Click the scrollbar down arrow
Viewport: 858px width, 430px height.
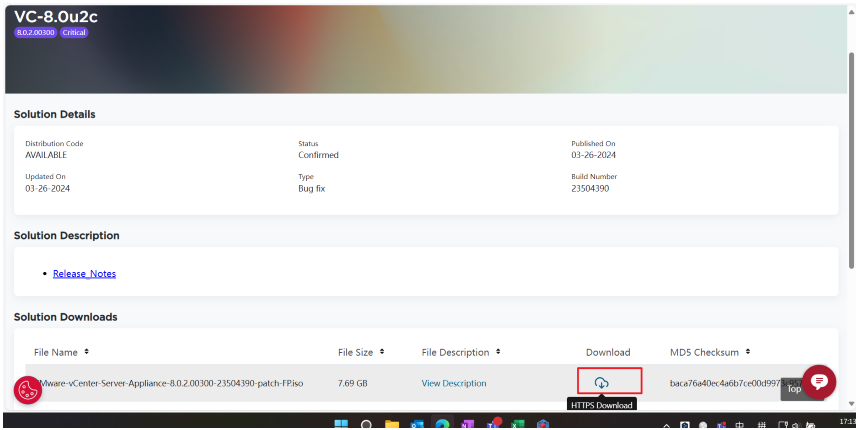click(x=851, y=404)
